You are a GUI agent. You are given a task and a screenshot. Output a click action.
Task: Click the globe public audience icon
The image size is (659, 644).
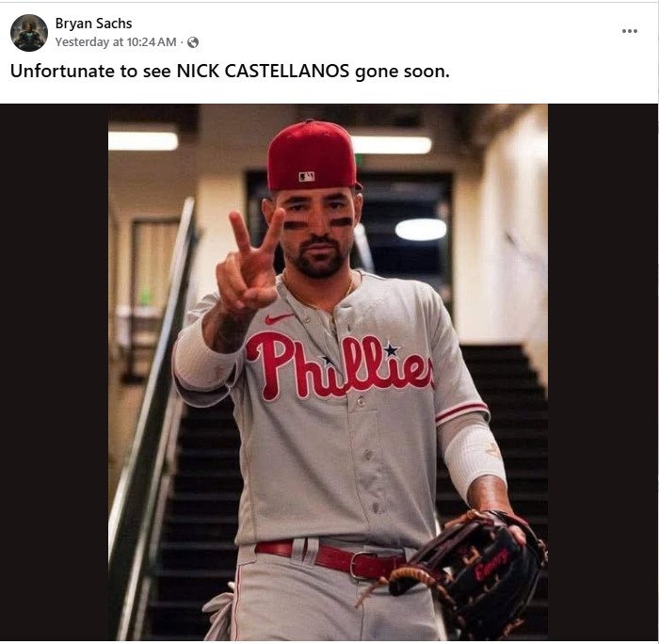coord(193,42)
